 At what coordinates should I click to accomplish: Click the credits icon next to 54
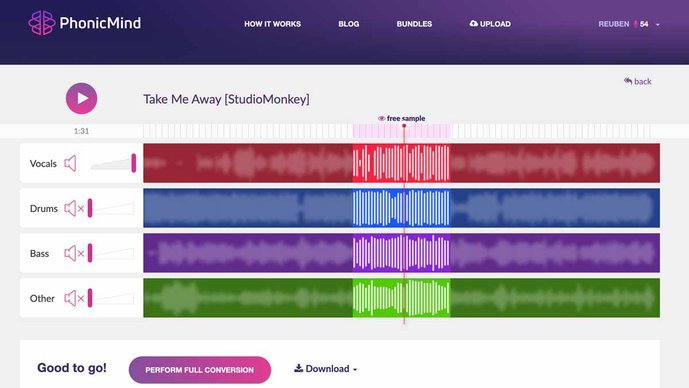[x=635, y=24]
